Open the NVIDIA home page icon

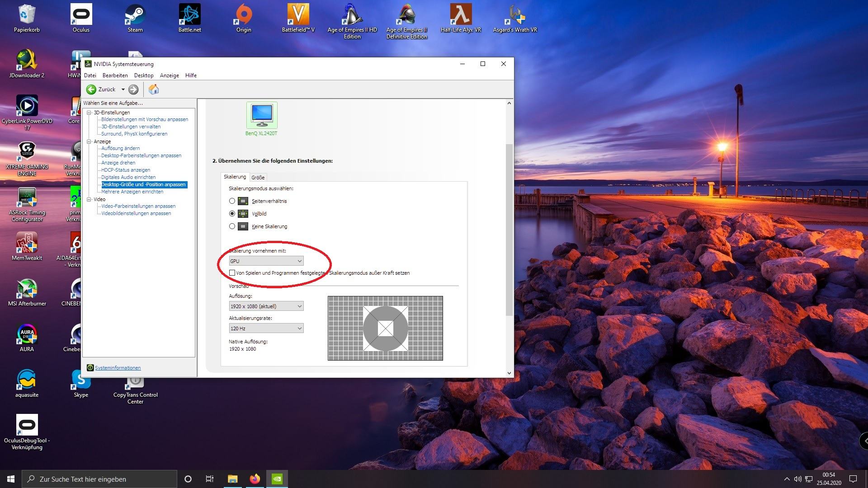154,89
